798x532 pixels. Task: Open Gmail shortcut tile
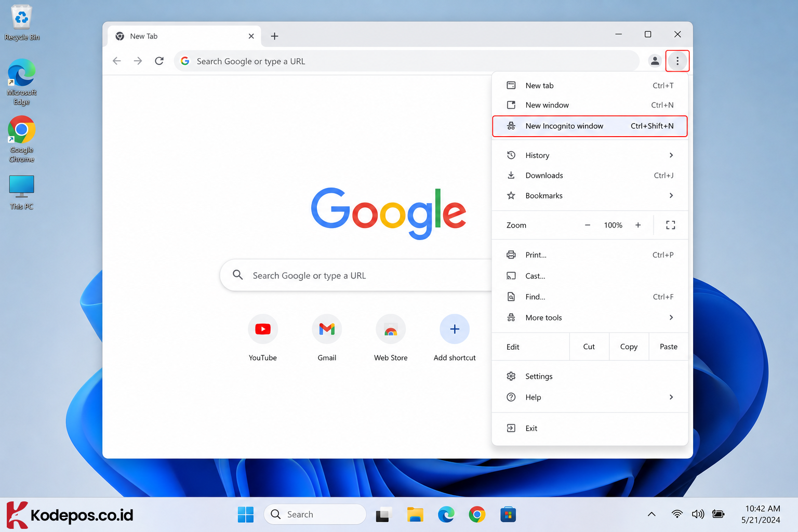pos(327,338)
